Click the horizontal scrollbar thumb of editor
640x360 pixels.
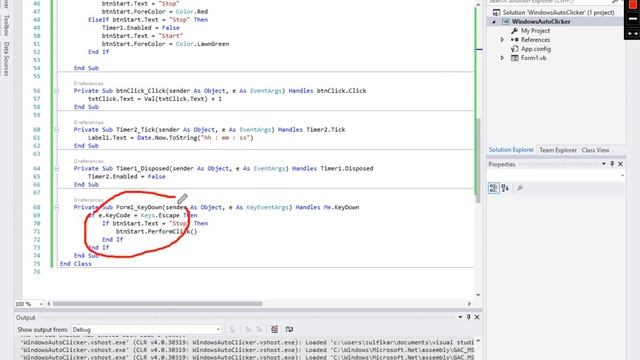tap(158, 304)
